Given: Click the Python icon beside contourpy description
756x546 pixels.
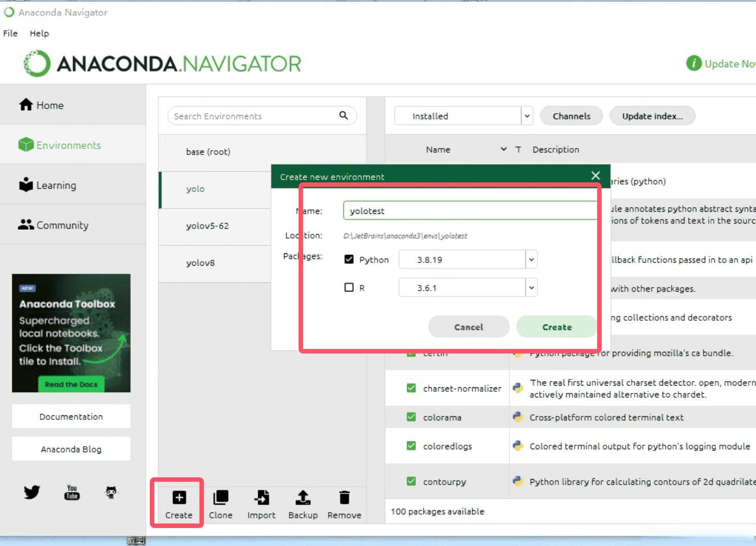Looking at the screenshot, I should (x=518, y=481).
